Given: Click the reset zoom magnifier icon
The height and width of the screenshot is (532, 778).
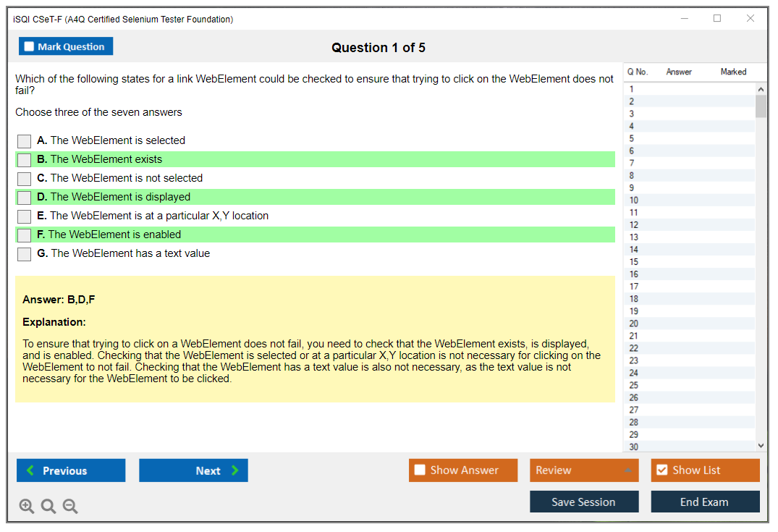Looking at the screenshot, I should coord(48,506).
